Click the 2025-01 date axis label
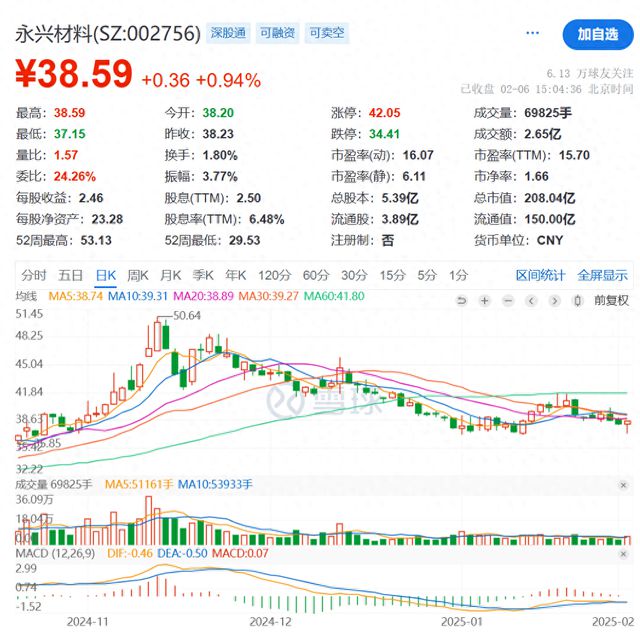The image size is (640, 636). 462,622
